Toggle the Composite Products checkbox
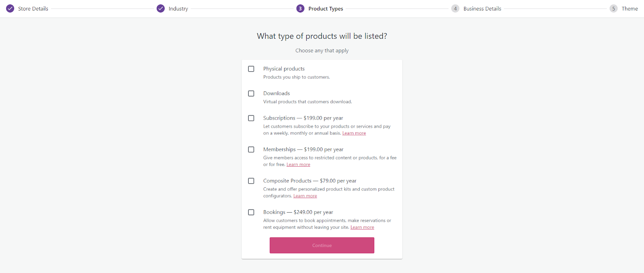Viewport: 644px width, 273px height. coord(251,181)
